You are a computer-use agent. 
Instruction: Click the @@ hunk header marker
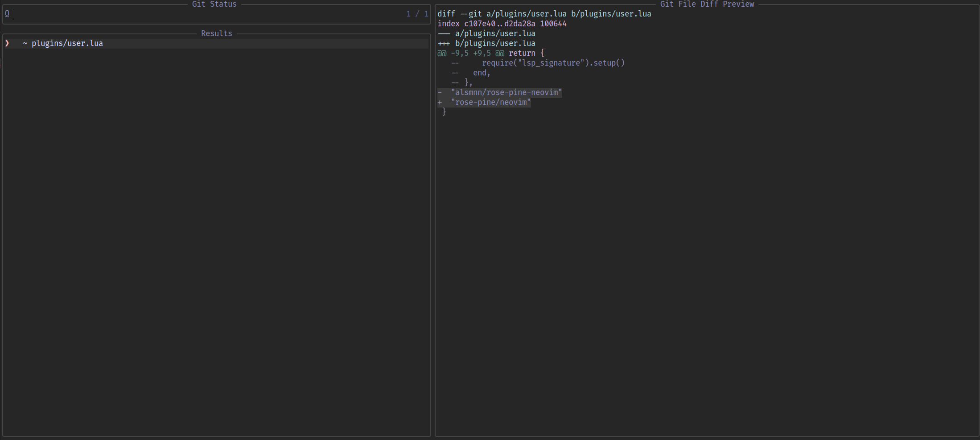443,53
